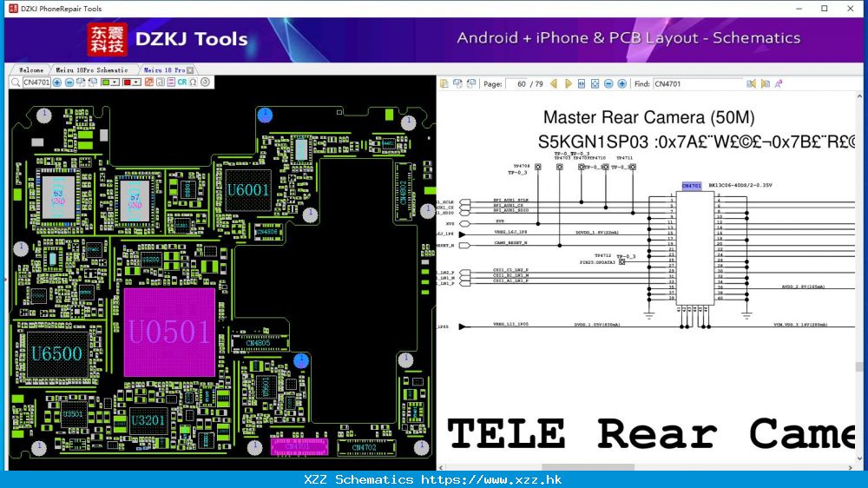Zoom out the schematic page
Image resolution: width=868 pixels, height=488 pixels.
(x=608, y=83)
